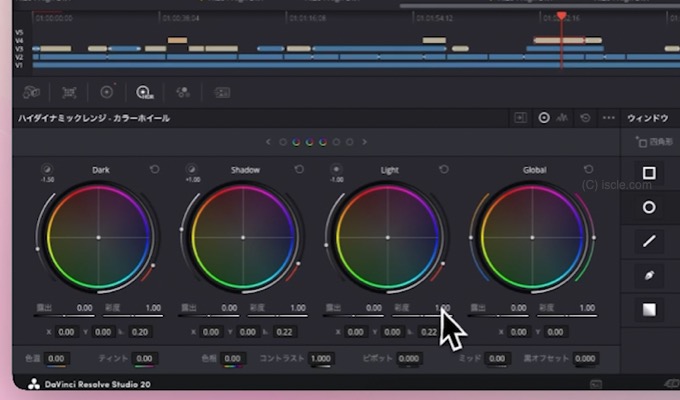Select the line (polygon) window tool
Image resolution: width=680 pixels, height=400 pixels.
(649, 241)
